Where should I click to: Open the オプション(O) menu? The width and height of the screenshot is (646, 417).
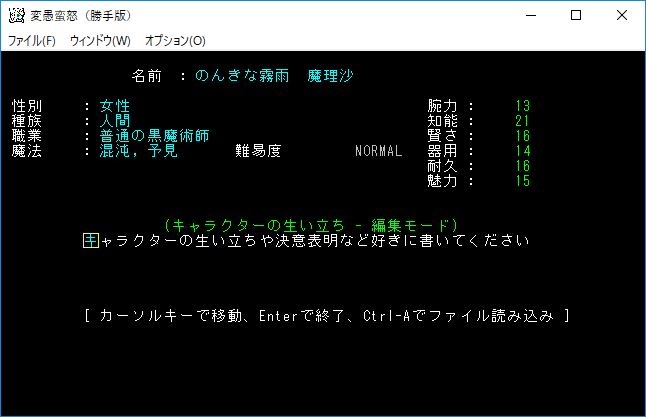tap(175, 41)
